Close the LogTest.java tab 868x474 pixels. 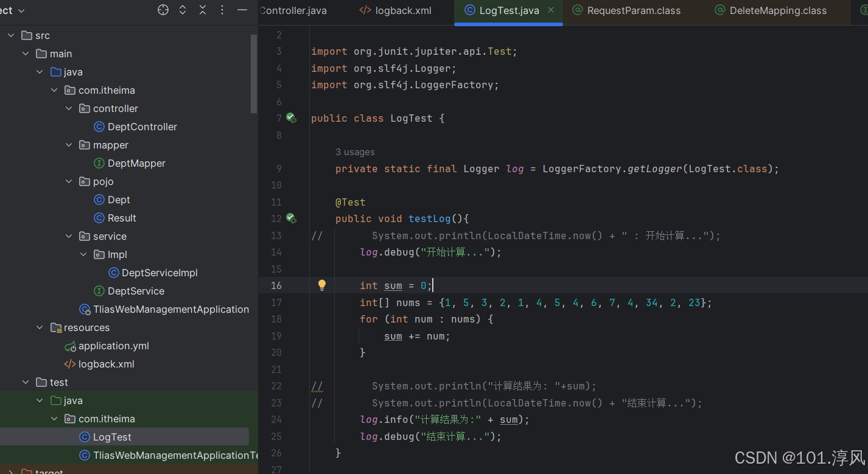tap(551, 10)
